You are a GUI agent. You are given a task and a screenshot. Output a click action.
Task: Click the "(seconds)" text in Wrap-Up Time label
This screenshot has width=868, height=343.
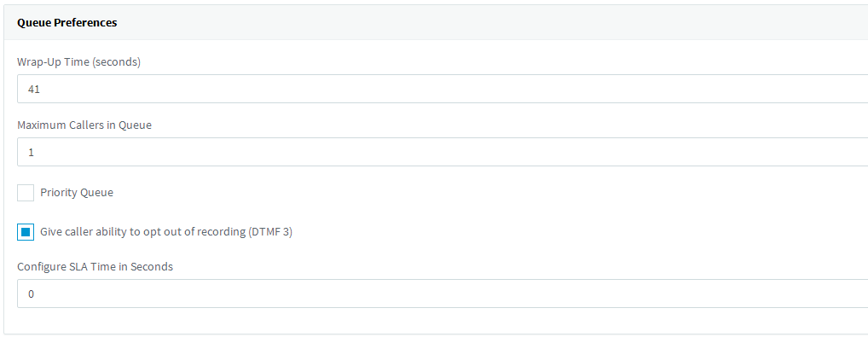point(117,62)
